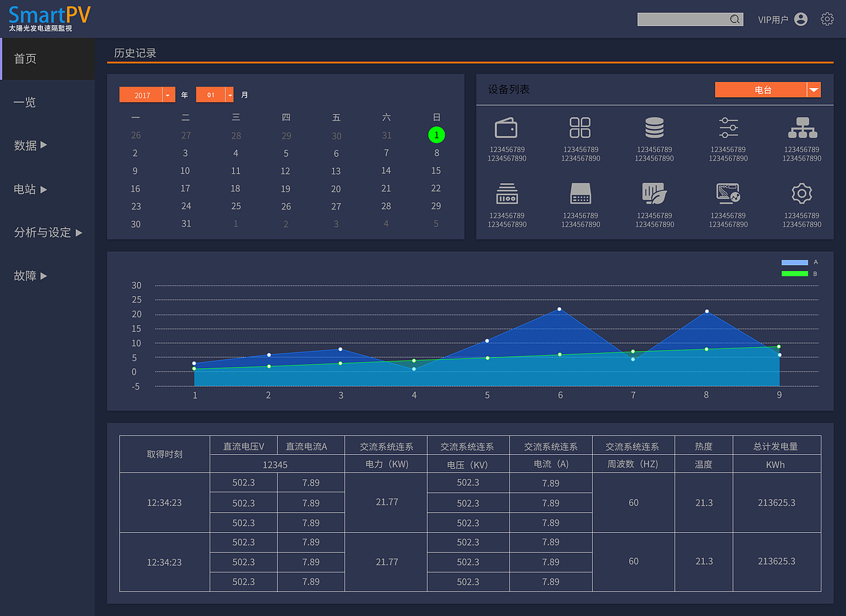Select highlighted day 1 on the calendar
Screen dimensions: 846x616
pos(436,135)
